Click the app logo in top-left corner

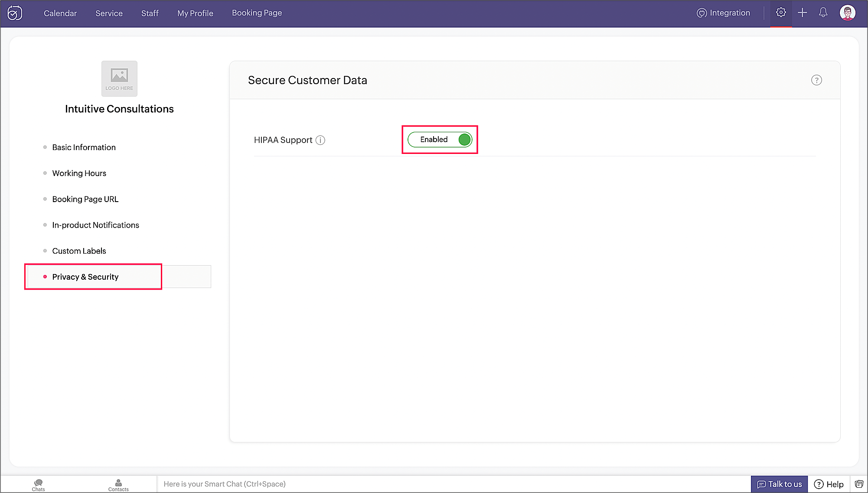point(15,13)
